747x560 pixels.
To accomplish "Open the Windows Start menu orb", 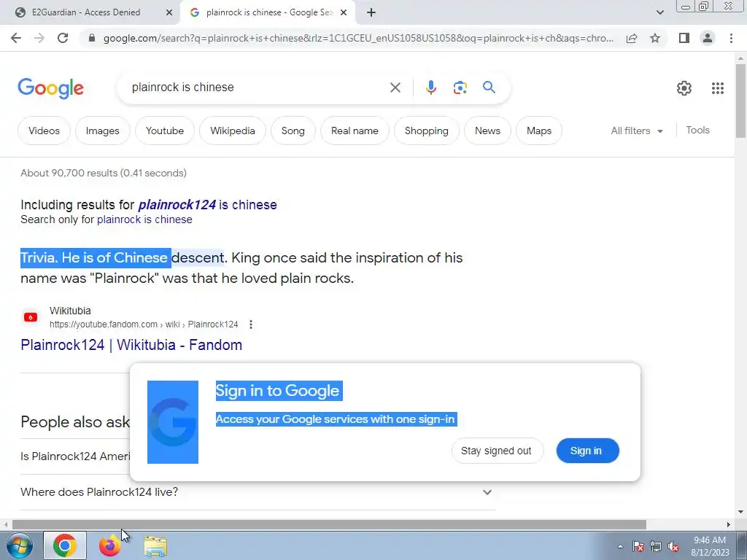I will coord(20,545).
